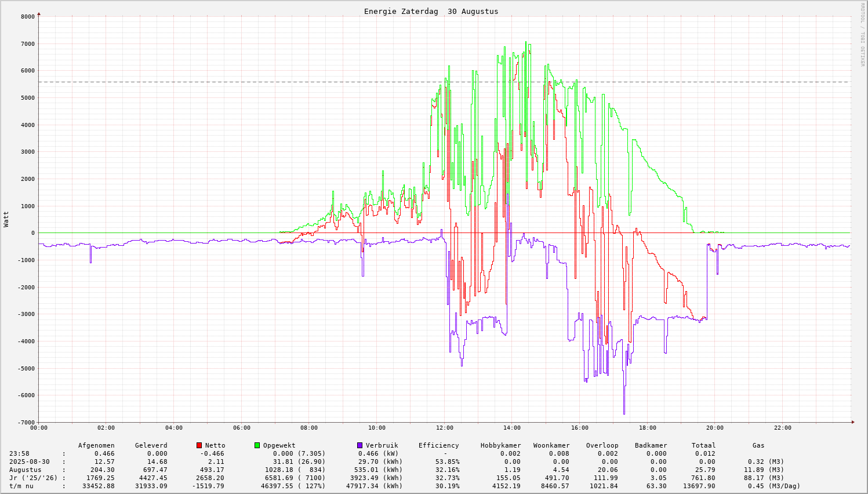
Task: Click the Gas column header
Action: click(x=758, y=445)
